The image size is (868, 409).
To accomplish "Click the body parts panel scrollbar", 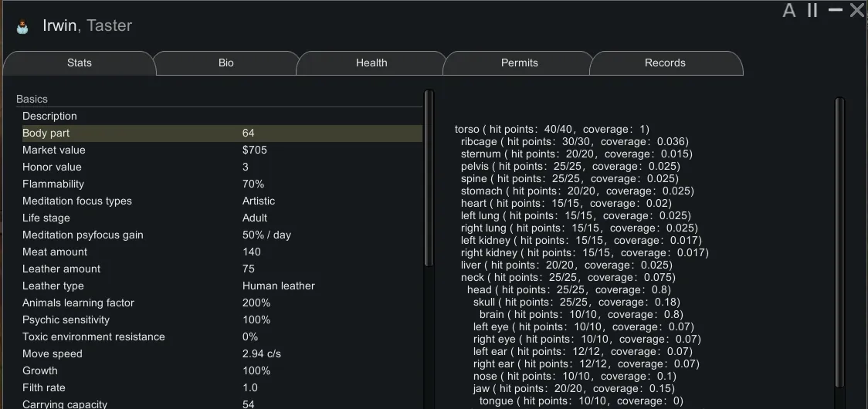I will pos(839,247).
